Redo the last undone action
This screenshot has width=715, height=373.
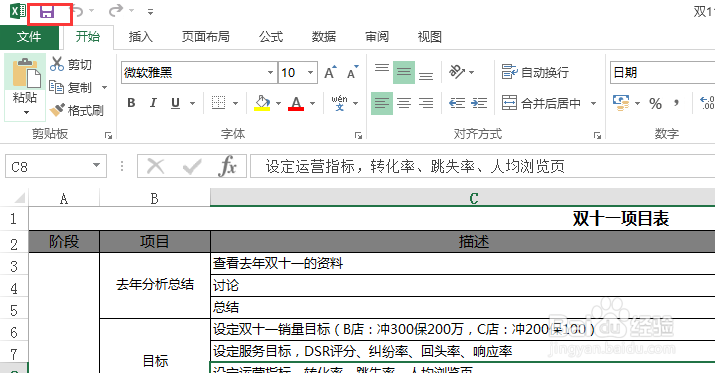click(x=116, y=10)
